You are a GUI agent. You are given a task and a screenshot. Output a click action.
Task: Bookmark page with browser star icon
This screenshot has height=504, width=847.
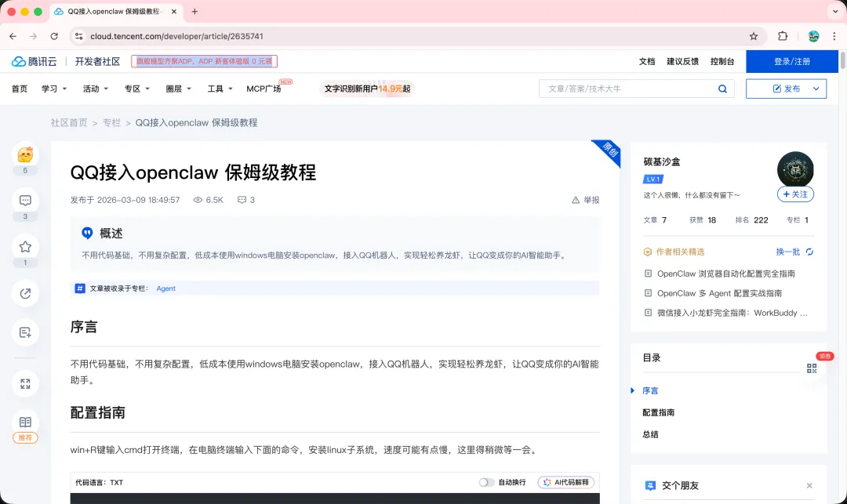point(754,36)
